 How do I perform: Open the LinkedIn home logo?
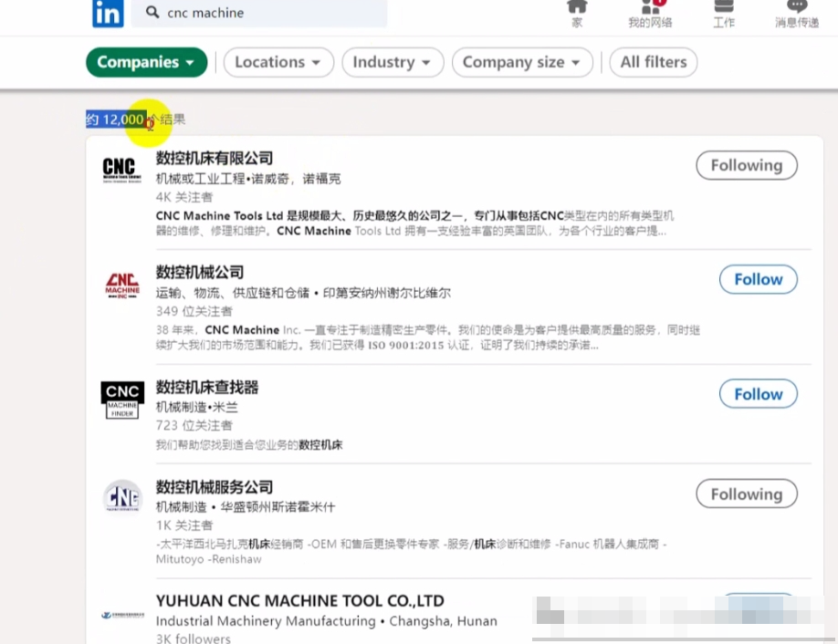[108, 13]
